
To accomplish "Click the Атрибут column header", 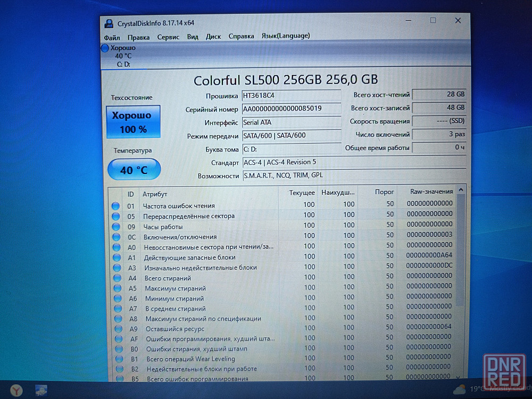I will (x=209, y=194).
